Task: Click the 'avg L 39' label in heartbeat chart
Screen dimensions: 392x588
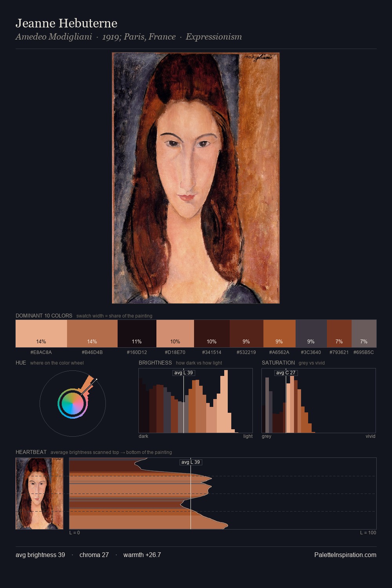Action: click(191, 462)
